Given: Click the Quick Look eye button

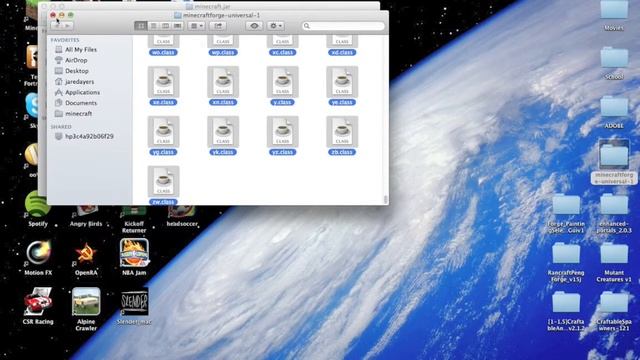Looking at the screenshot, I should coord(254,26).
